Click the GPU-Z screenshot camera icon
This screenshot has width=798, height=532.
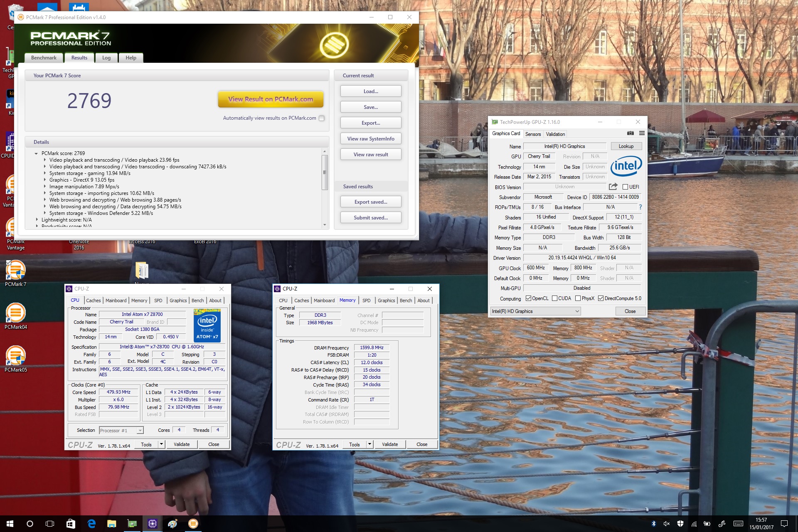[x=631, y=133]
